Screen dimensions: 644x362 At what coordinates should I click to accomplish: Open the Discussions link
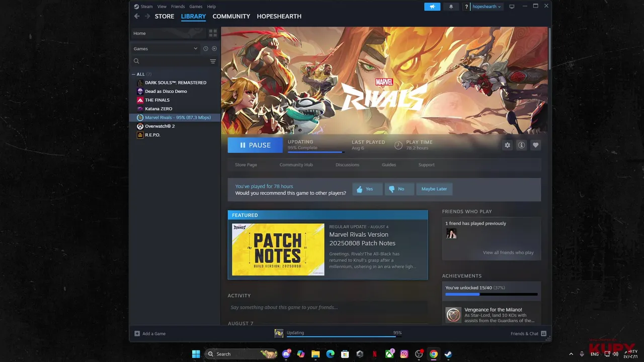[347, 165]
